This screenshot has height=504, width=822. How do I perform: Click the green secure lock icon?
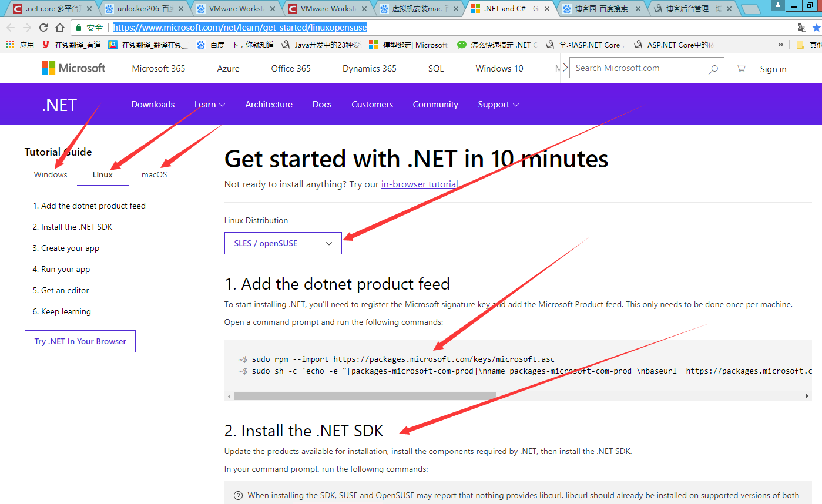[x=79, y=28]
